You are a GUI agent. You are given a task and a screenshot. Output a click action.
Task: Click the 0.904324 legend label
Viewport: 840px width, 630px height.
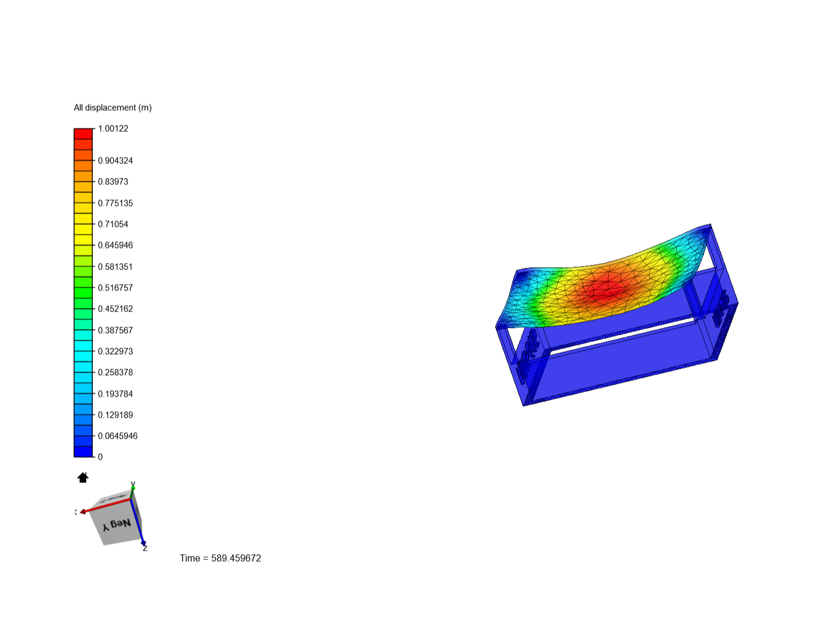(116, 160)
